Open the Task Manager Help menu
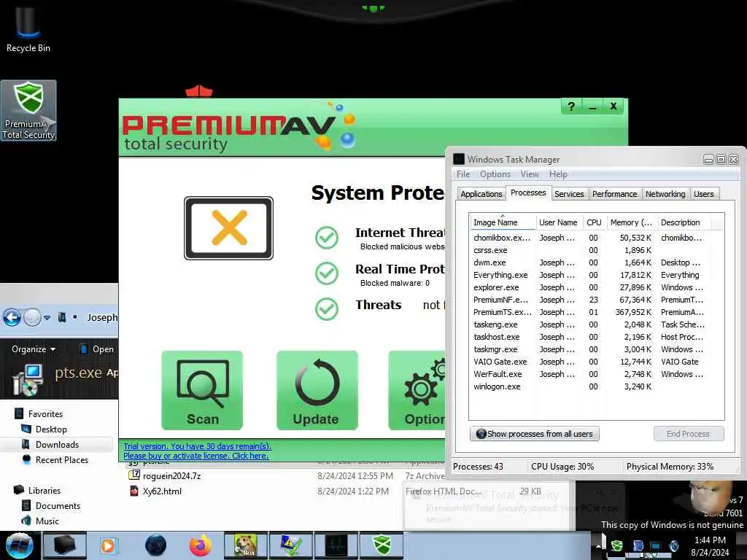 tap(558, 174)
